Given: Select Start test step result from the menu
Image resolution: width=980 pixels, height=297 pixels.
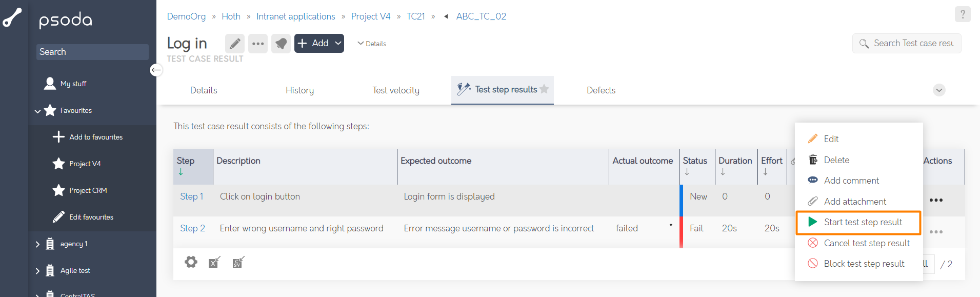Looking at the screenshot, I should tap(858, 222).
